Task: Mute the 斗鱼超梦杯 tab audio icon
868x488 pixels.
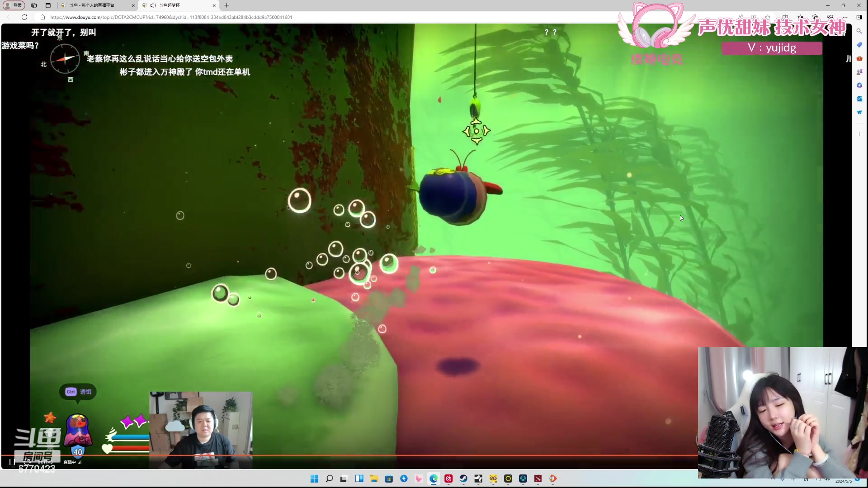Action: 153,5
